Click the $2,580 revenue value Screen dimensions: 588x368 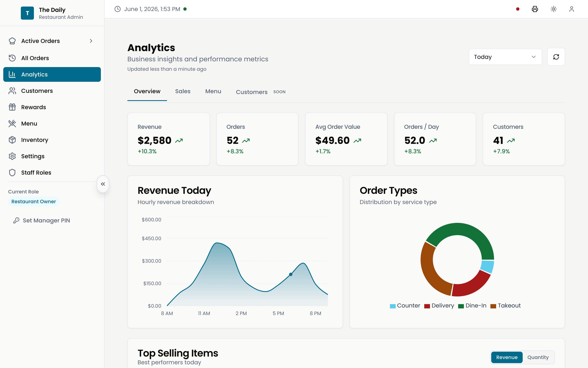pyautogui.click(x=154, y=140)
